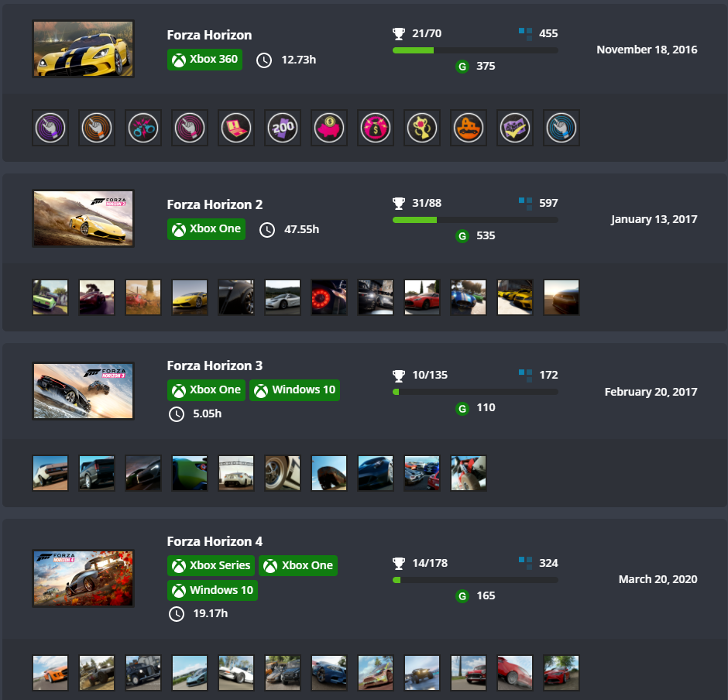The width and height of the screenshot is (728, 700).
Task: Open Horizon 2 yellow Lamborghini achievement thumbnail
Action: coord(190,297)
